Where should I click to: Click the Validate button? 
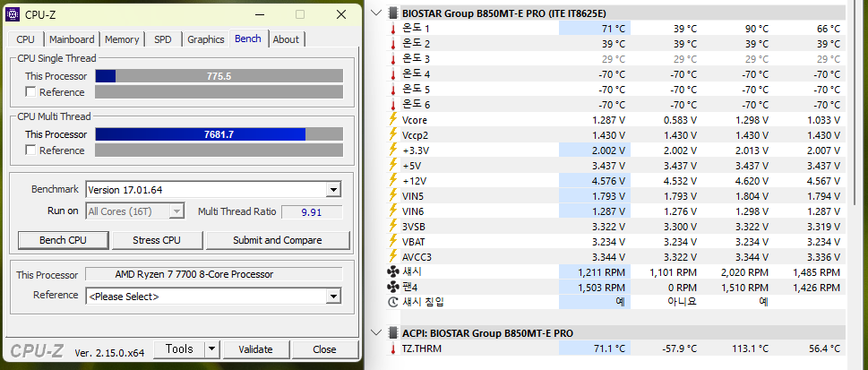(256, 349)
